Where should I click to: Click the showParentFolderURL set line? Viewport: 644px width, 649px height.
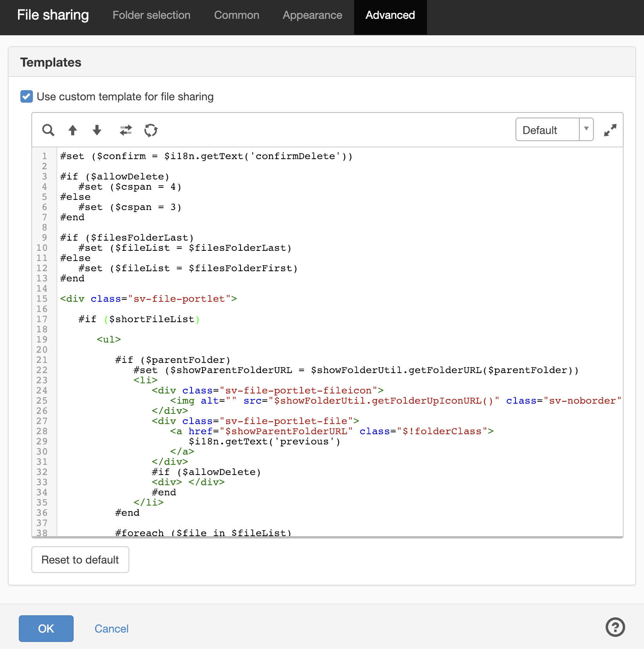pos(356,370)
